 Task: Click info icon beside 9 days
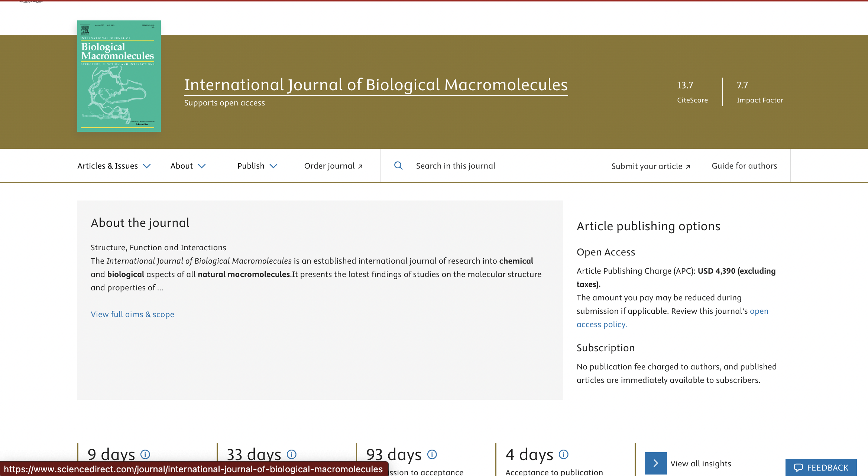click(x=145, y=454)
